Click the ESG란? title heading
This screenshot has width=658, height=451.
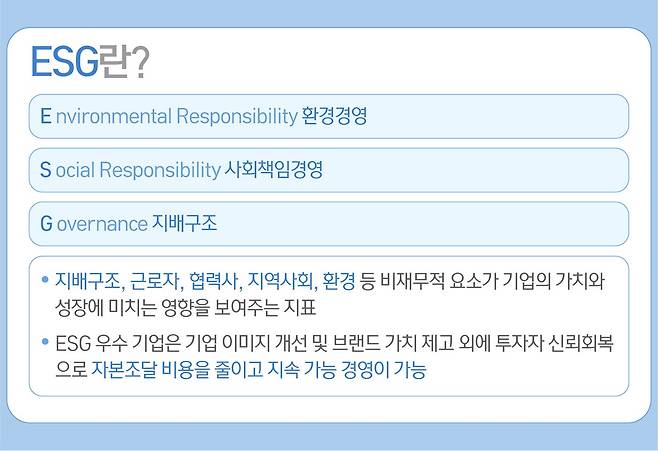pos(90,61)
